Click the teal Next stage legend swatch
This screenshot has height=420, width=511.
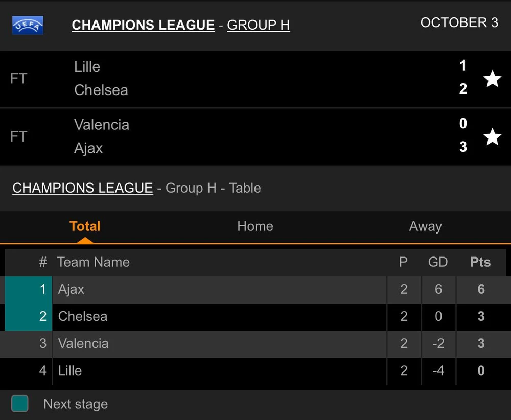coord(19,404)
